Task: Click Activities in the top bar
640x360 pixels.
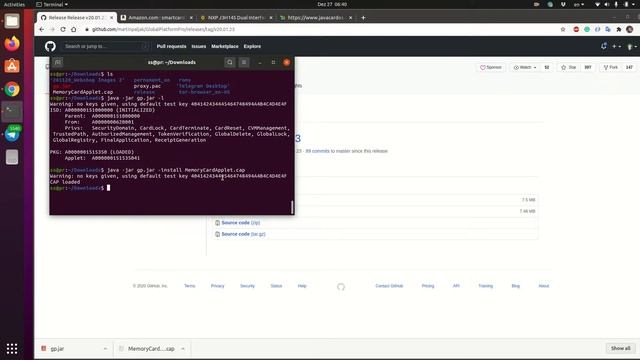Action: (14, 4)
